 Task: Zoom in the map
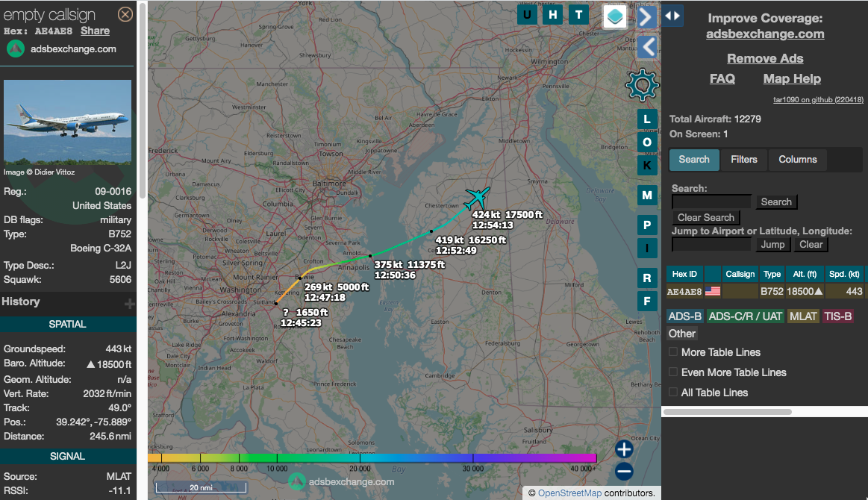pyautogui.click(x=624, y=449)
